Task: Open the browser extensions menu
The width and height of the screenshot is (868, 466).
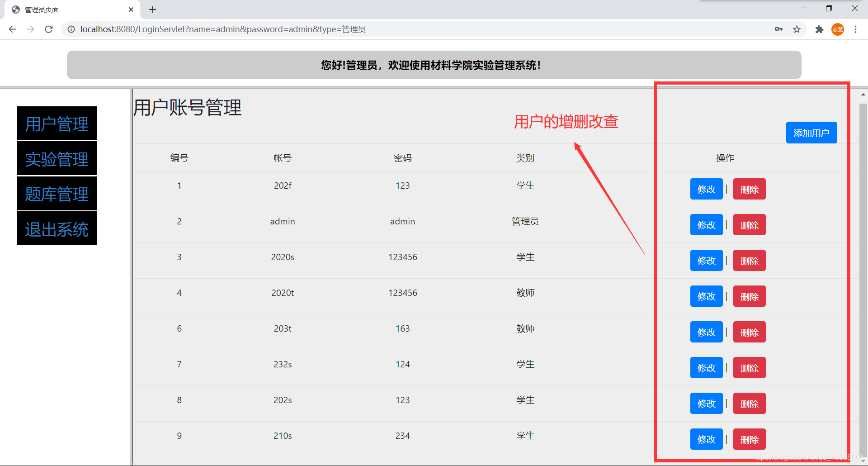Action: point(819,29)
